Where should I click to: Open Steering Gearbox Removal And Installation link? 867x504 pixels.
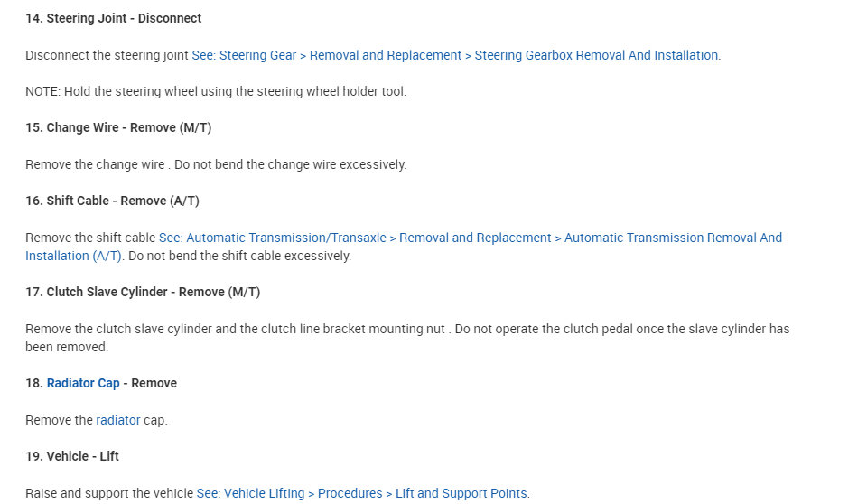[456, 55]
